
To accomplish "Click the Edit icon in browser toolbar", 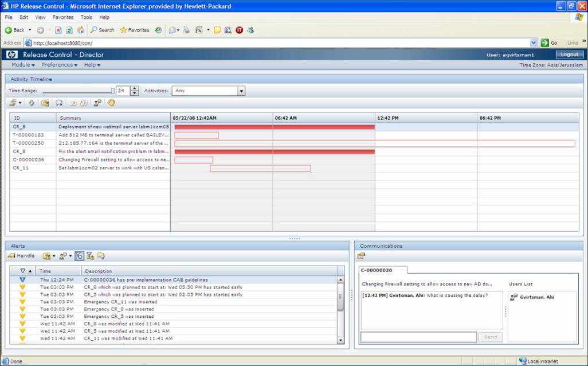I will click(199, 30).
